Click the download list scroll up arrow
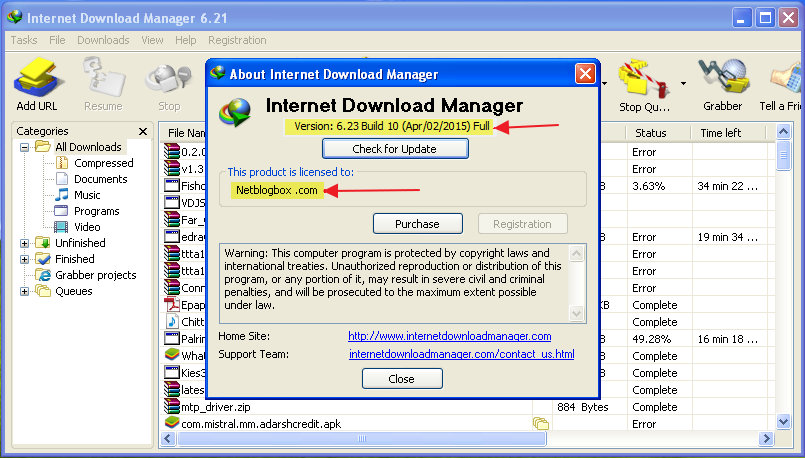This screenshot has width=805, height=458. tap(783, 131)
